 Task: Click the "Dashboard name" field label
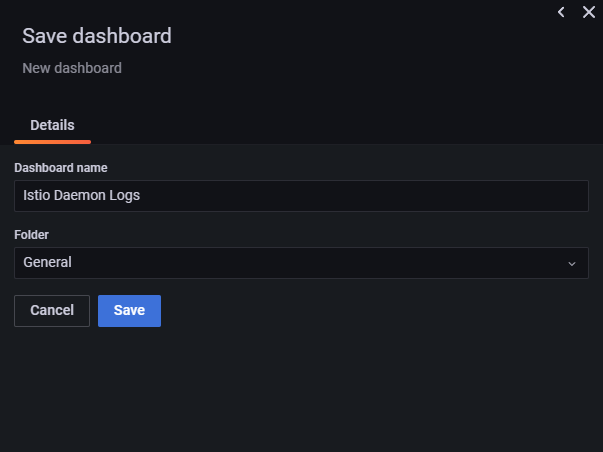pyautogui.click(x=61, y=167)
